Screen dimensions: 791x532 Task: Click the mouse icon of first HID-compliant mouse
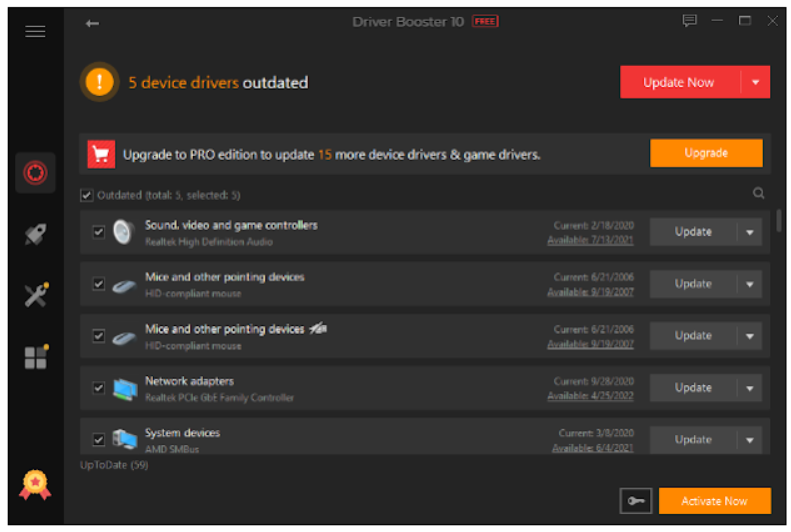pos(124,286)
